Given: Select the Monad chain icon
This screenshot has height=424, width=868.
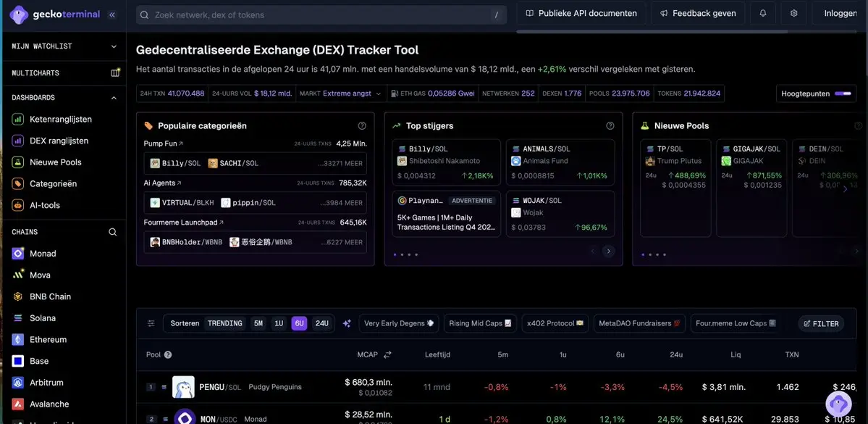Looking at the screenshot, I should click(x=18, y=253).
